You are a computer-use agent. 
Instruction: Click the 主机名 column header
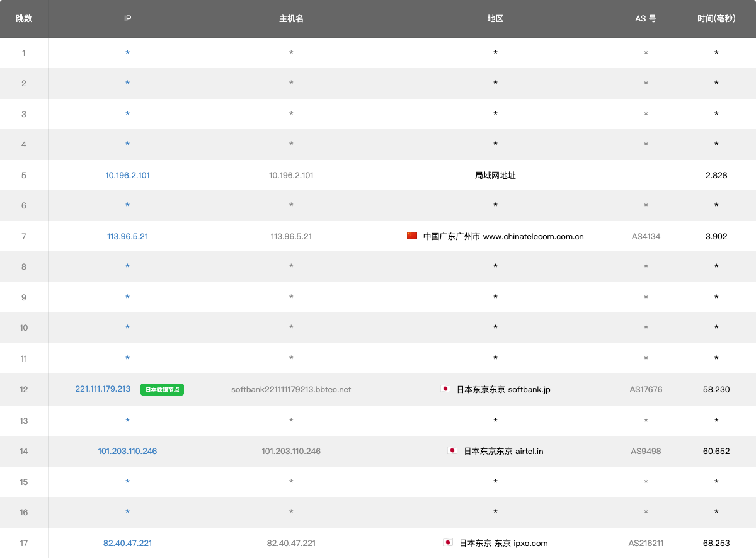pyautogui.click(x=291, y=19)
